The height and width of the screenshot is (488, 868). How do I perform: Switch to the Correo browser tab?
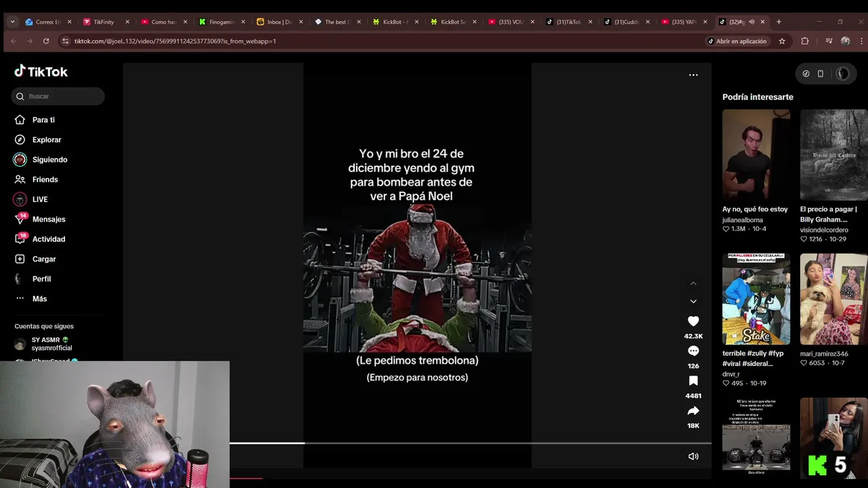[47, 22]
